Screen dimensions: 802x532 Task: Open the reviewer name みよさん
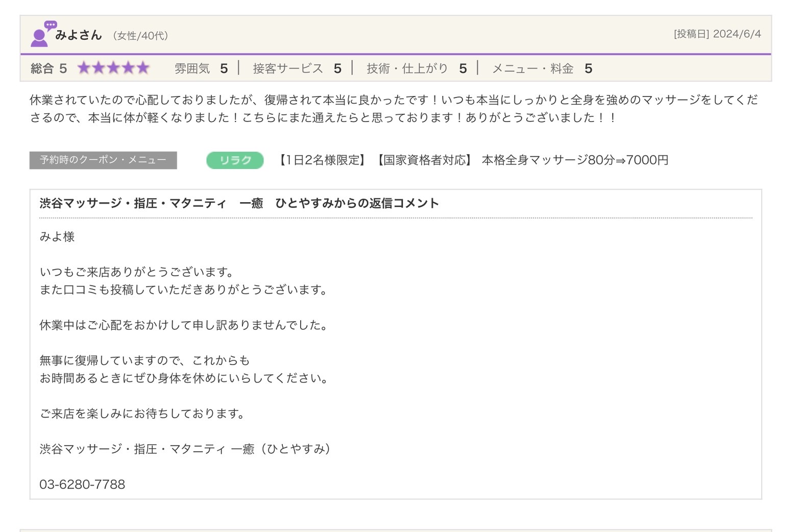pos(79,35)
